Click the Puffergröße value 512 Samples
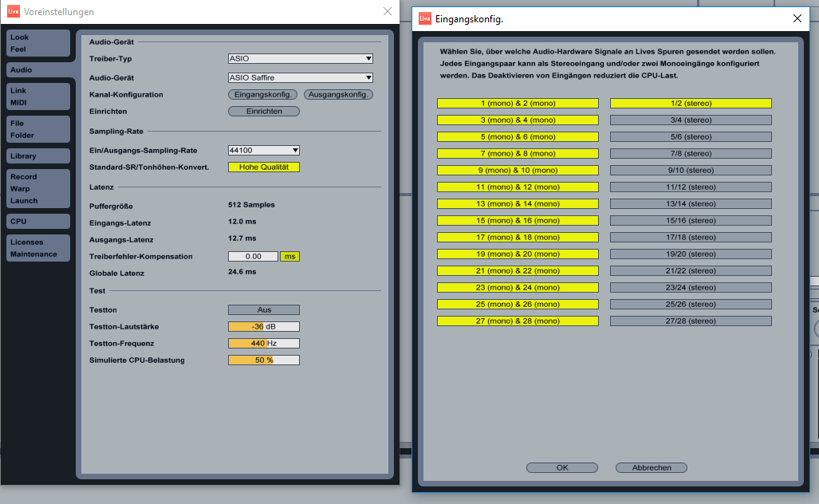819x504 pixels. 251,205
